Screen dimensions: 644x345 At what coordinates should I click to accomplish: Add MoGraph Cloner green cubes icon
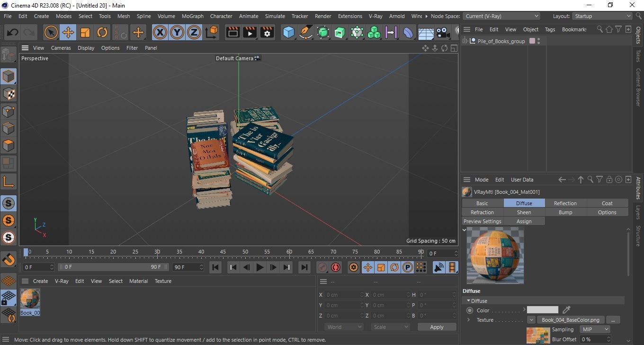click(374, 33)
